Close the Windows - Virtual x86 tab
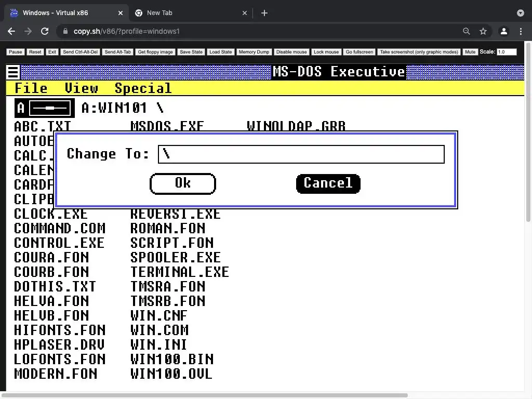 pyautogui.click(x=121, y=13)
